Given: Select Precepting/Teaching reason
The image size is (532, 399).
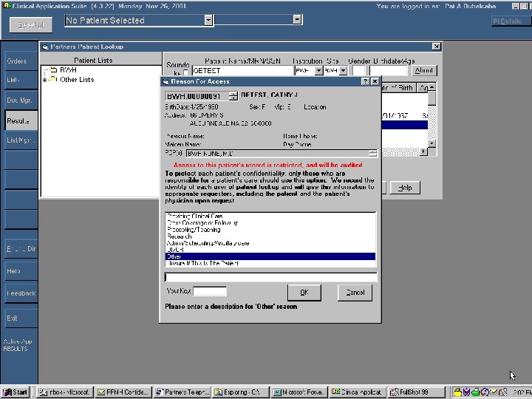Looking at the screenshot, I should tap(270, 229).
